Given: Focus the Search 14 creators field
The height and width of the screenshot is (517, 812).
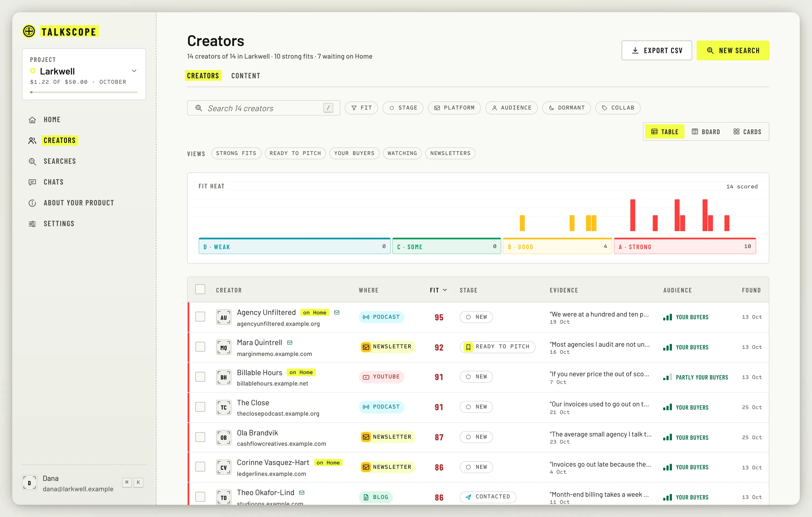Looking at the screenshot, I should [x=263, y=108].
